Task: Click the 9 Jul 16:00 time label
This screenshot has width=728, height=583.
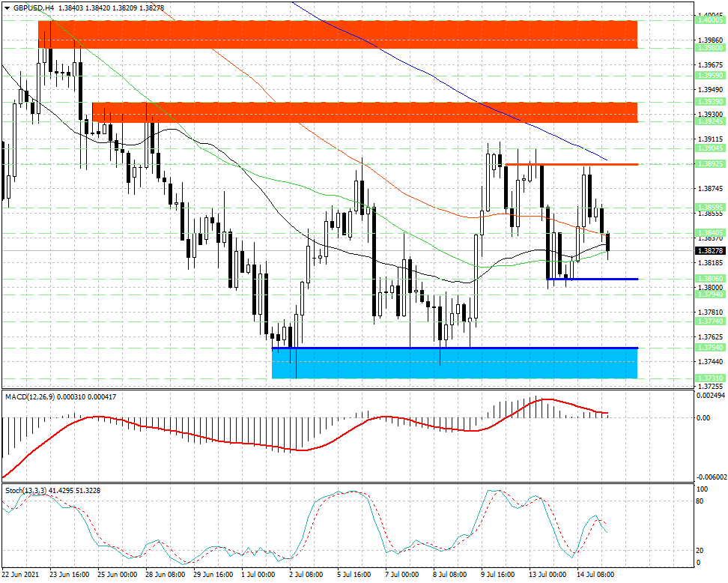Action: pos(499,575)
